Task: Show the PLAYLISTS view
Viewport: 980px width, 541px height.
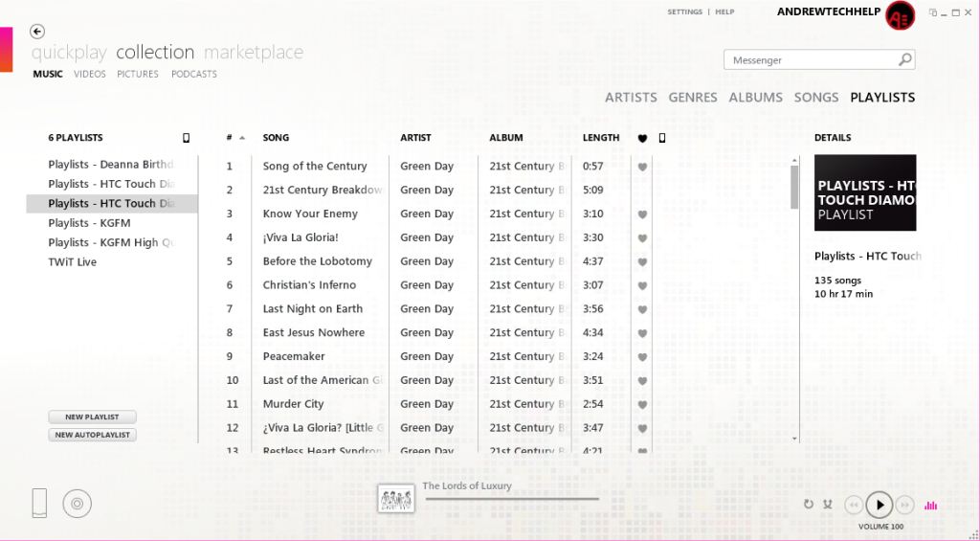Action: (881, 98)
